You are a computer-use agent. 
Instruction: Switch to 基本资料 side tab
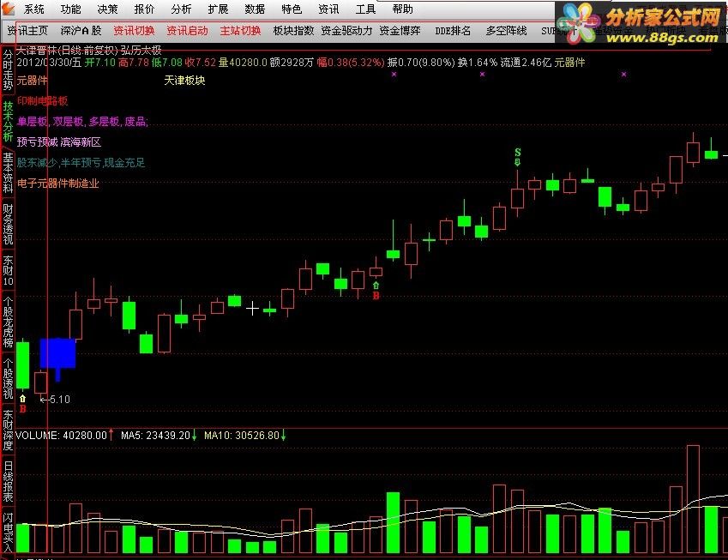tap(8, 172)
